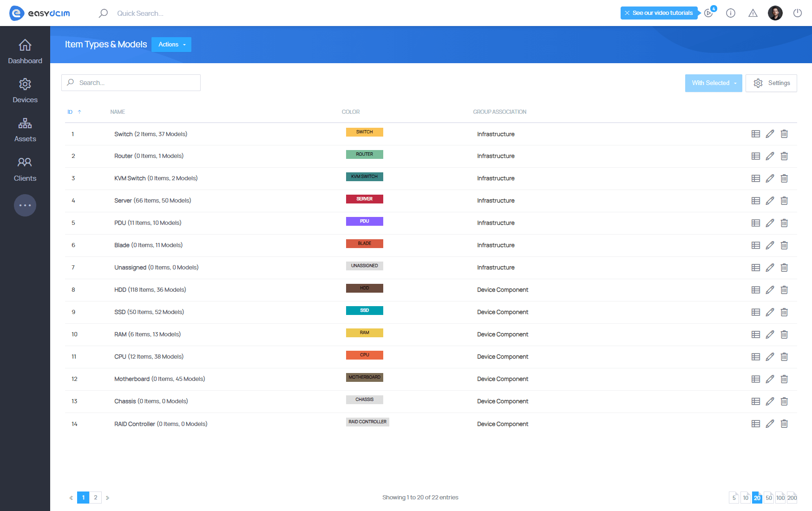Click the purple PDU color label

point(364,221)
